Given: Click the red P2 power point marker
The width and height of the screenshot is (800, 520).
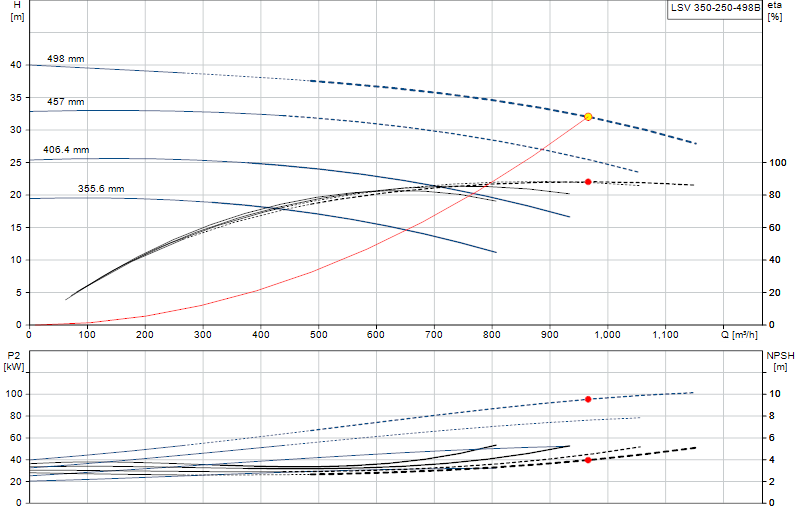Looking at the screenshot, I should (x=588, y=399).
